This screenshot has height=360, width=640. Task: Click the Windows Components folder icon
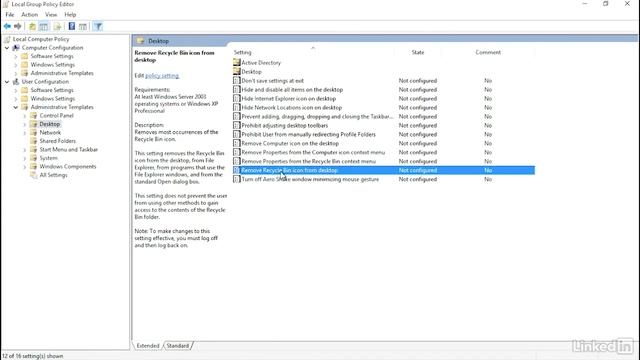point(34,167)
